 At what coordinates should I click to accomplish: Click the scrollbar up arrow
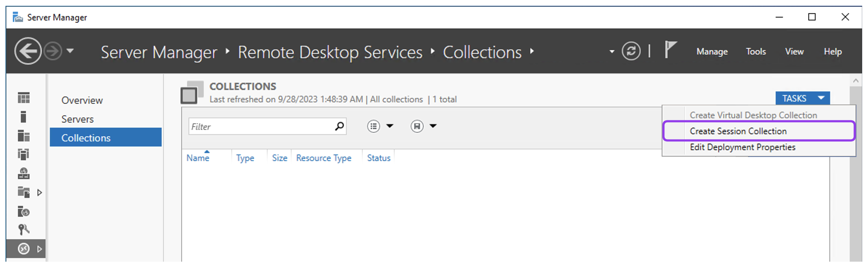pyautogui.click(x=856, y=81)
